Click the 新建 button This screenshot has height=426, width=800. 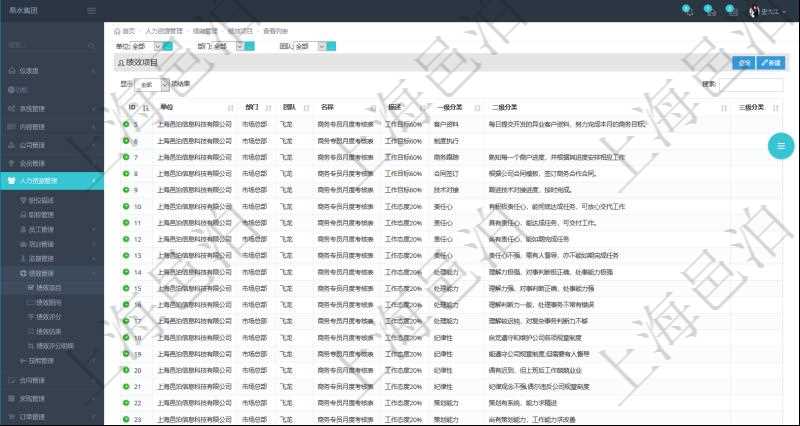point(770,63)
